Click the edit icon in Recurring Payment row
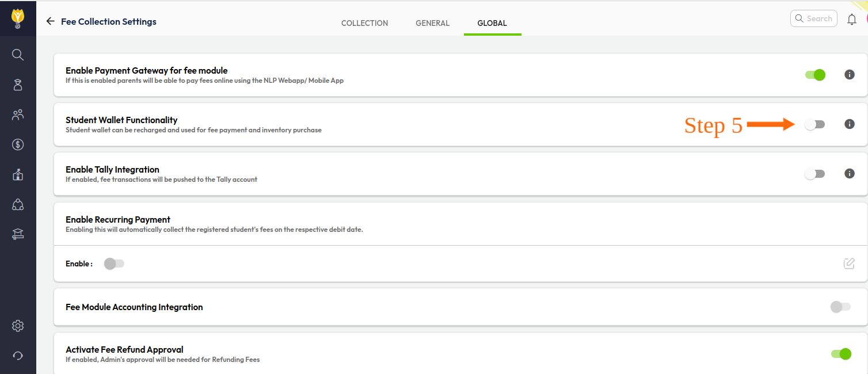868x374 pixels. tap(849, 264)
